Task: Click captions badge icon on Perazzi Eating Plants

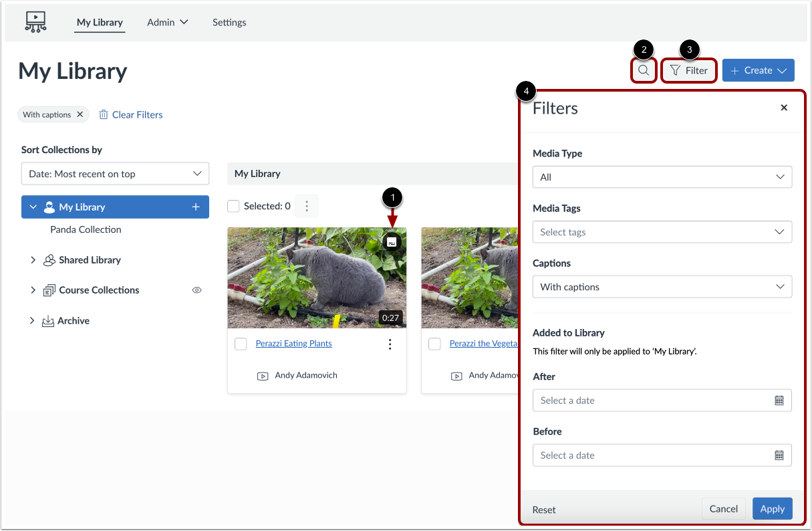Action: (x=392, y=242)
